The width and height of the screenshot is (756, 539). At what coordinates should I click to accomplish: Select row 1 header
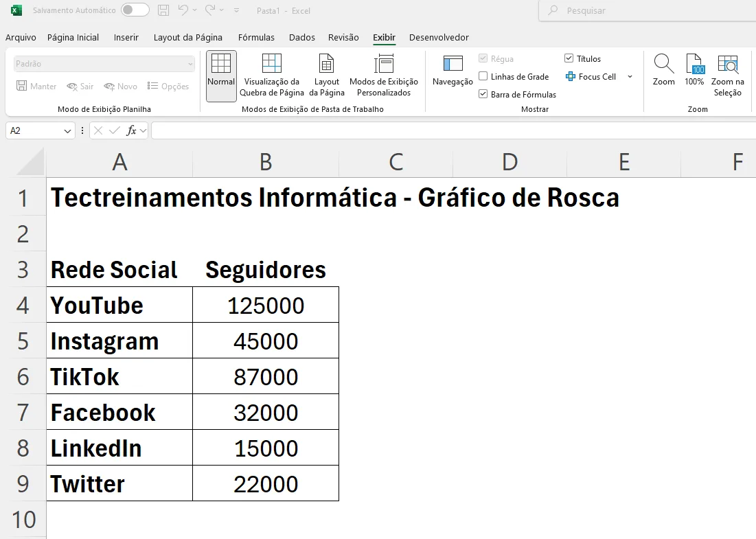[x=23, y=198]
